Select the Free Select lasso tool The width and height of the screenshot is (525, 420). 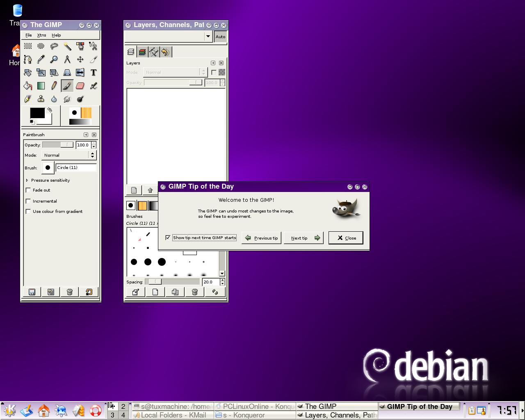pos(54,46)
